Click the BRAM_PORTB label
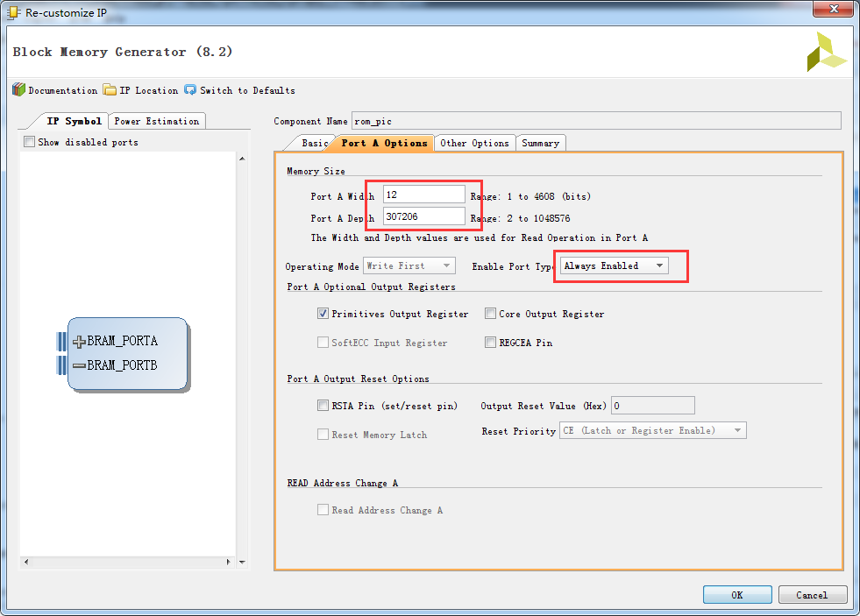Viewport: 860px width, 616px height. [123, 365]
